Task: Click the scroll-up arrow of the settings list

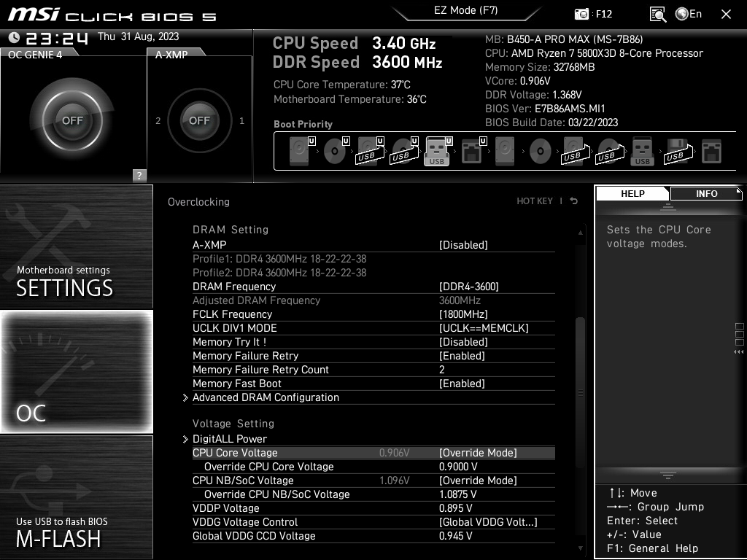Action: (580, 233)
